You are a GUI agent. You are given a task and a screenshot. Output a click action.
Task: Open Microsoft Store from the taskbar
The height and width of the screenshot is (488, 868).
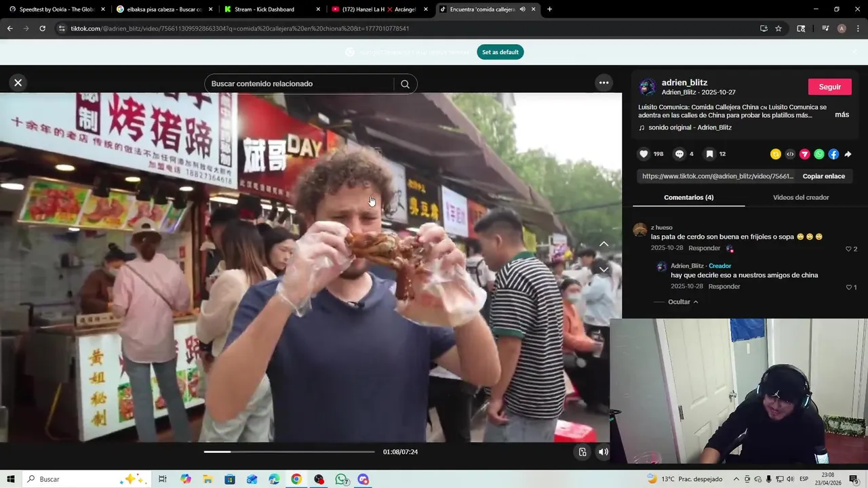point(230,479)
